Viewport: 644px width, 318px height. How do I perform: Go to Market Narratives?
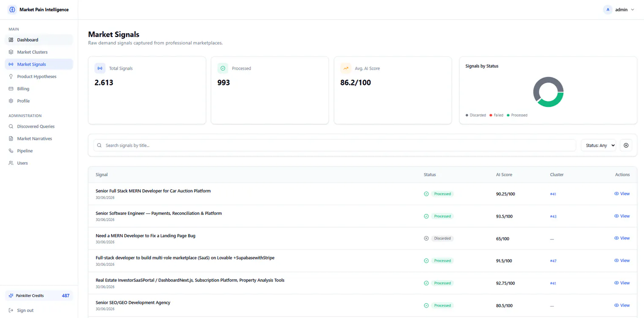pyautogui.click(x=39, y=138)
